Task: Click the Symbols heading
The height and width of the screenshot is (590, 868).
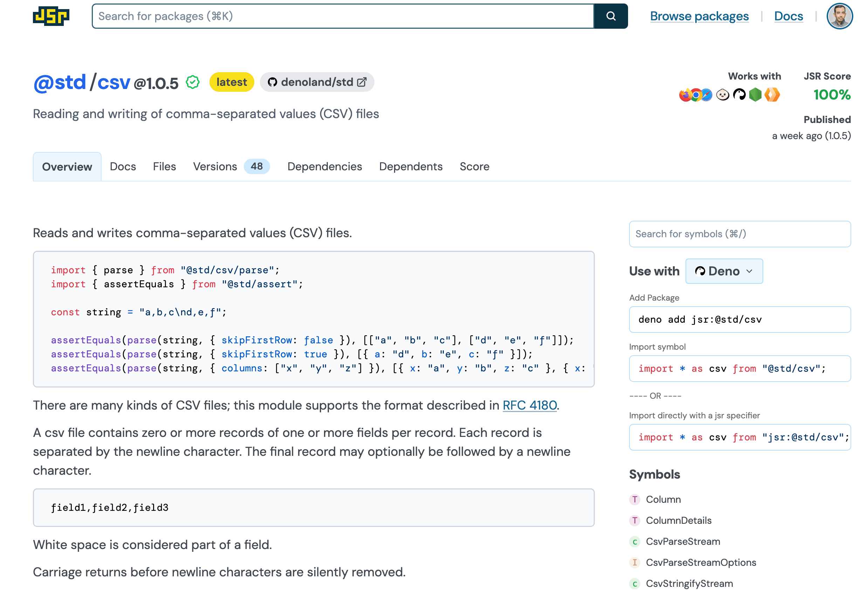Action: (654, 474)
